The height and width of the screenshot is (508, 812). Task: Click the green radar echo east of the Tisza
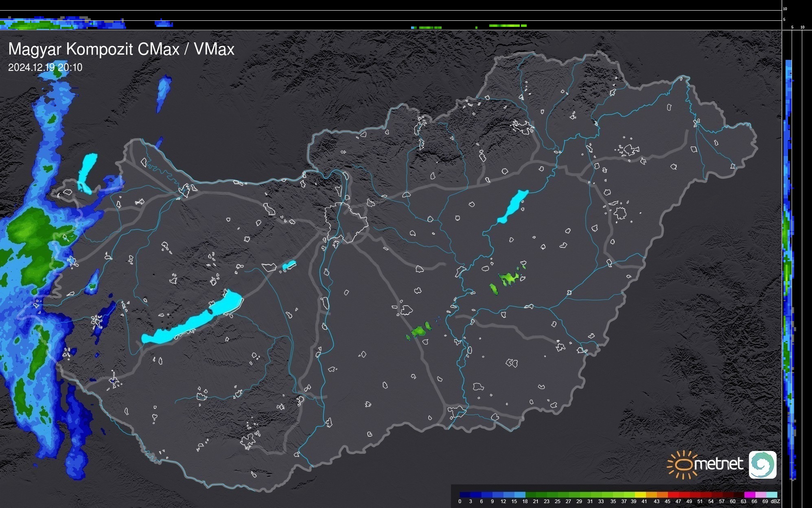pos(509,279)
